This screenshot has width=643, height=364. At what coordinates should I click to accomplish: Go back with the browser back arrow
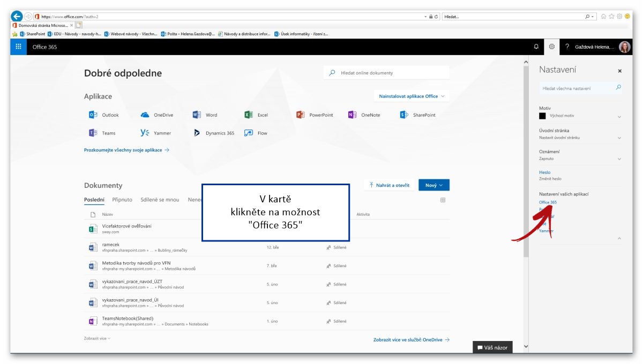[x=17, y=17]
